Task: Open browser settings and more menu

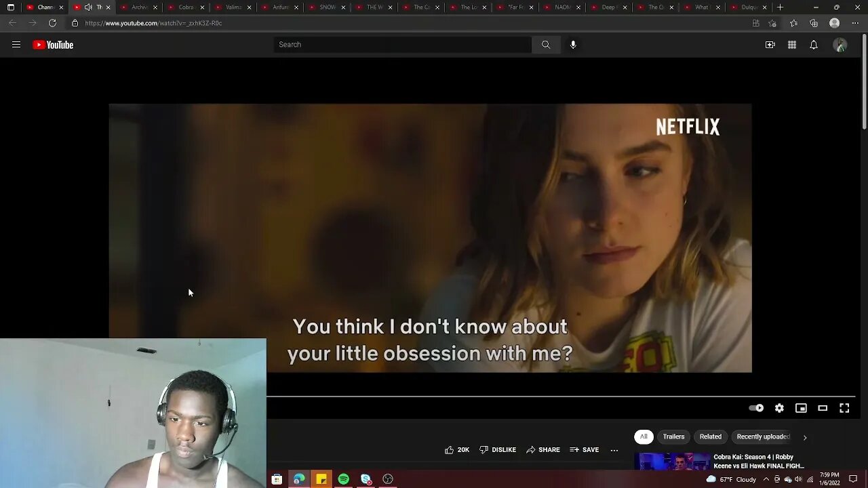Action: pyautogui.click(x=854, y=23)
